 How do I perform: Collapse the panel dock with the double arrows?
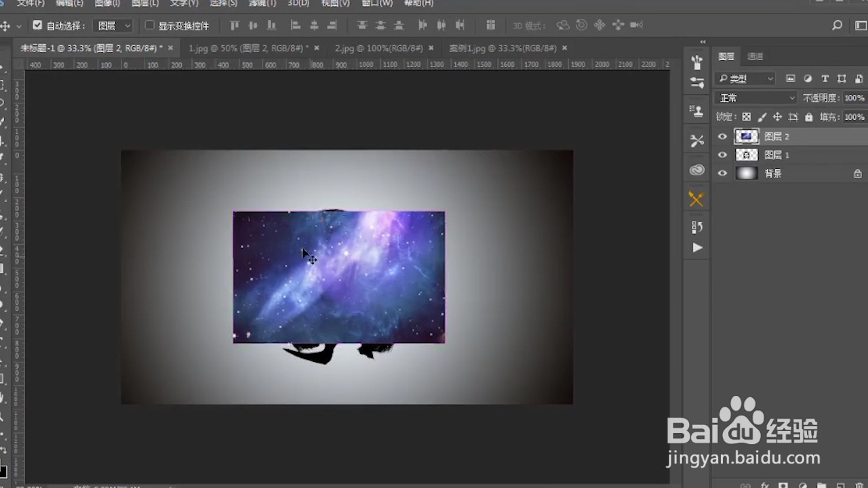(701, 41)
